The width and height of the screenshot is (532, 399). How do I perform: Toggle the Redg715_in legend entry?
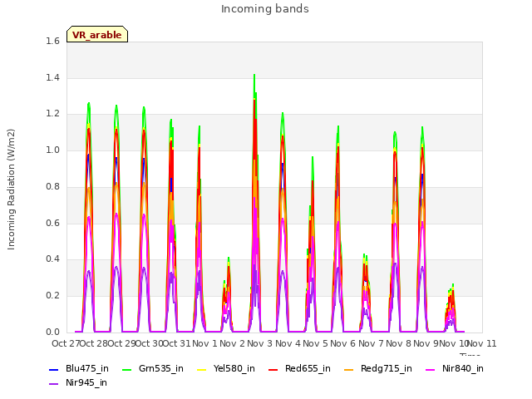[x=378, y=368]
